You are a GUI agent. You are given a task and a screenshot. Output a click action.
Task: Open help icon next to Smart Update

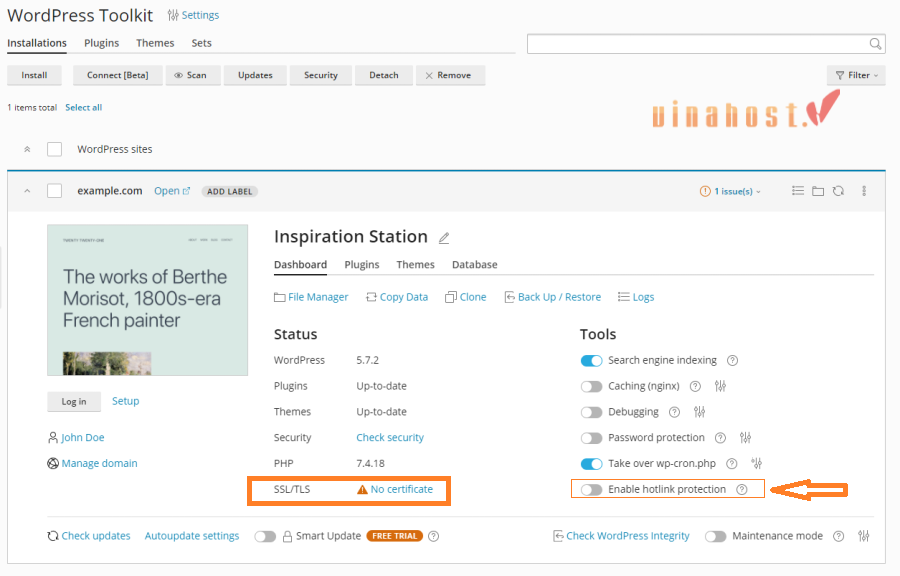pos(434,536)
